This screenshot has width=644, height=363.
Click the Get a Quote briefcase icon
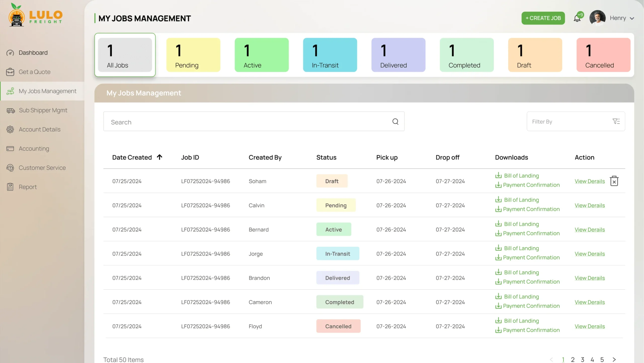click(x=10, y=72)
